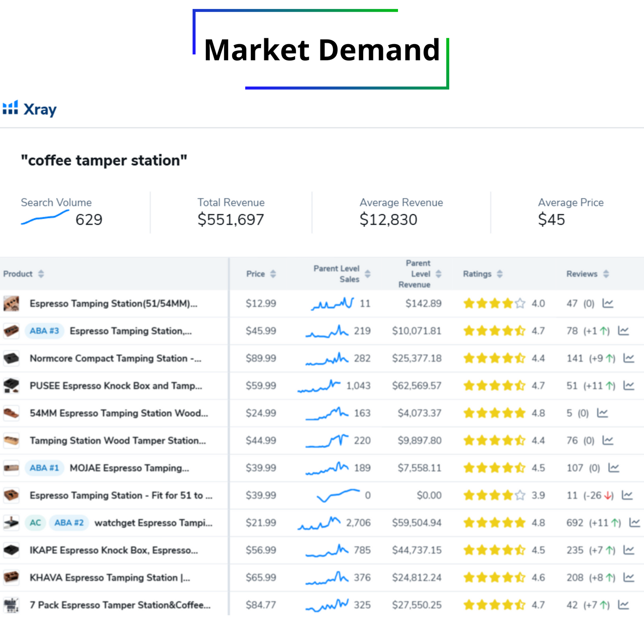Click the Xray bar chart logo icon
The image size is (644, 644).
[10, 107]
